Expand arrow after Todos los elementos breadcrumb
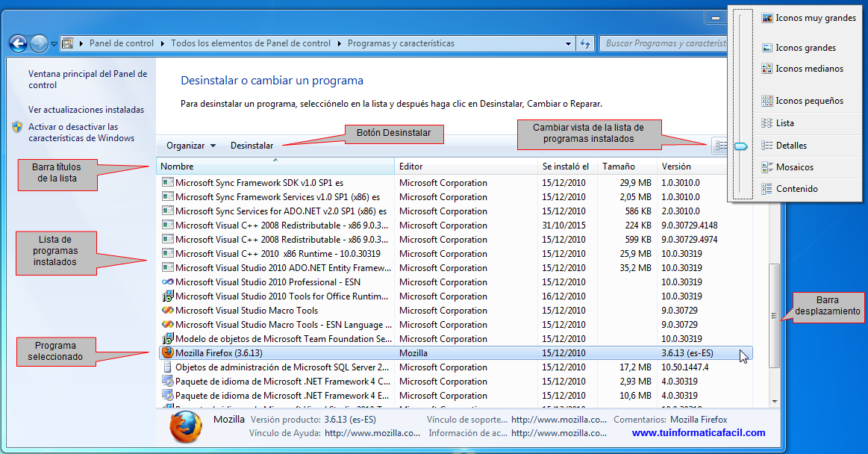Screen dimensions: 868x454 pyautogui.click(x=339, y=43)
